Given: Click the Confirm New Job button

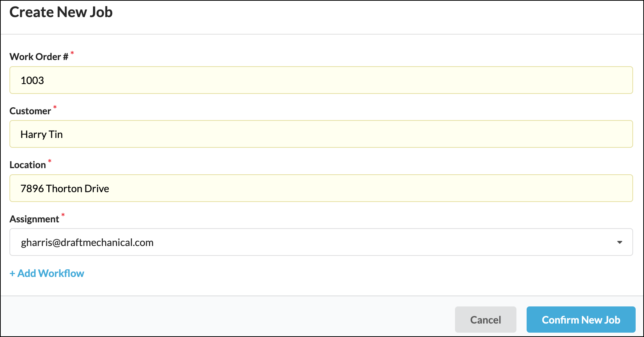Looking at the screenshot, I should pos(581,320).
